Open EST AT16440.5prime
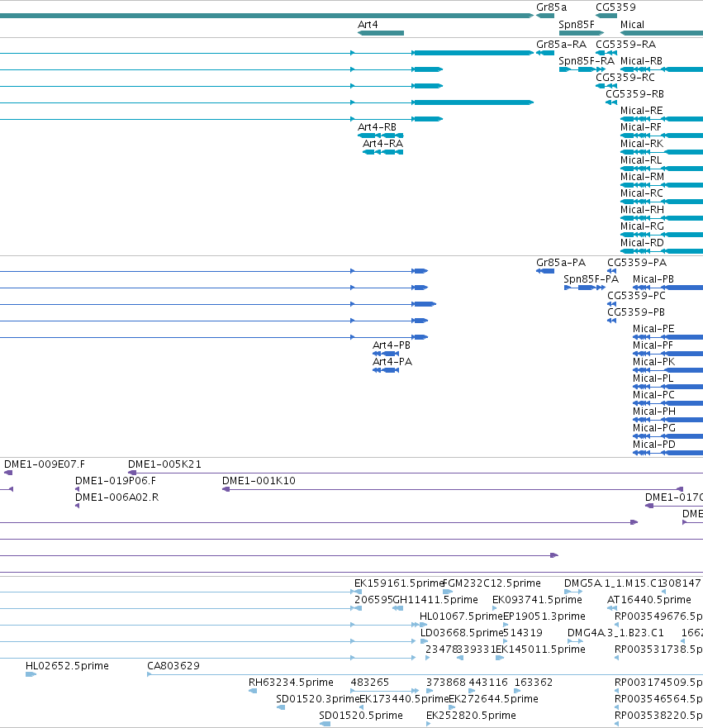Viewport: 703px width, 728px height. click(x=612, y=608)
